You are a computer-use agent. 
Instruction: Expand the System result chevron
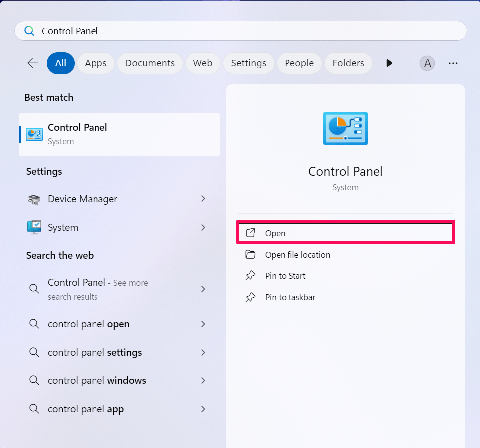point(203,227)
